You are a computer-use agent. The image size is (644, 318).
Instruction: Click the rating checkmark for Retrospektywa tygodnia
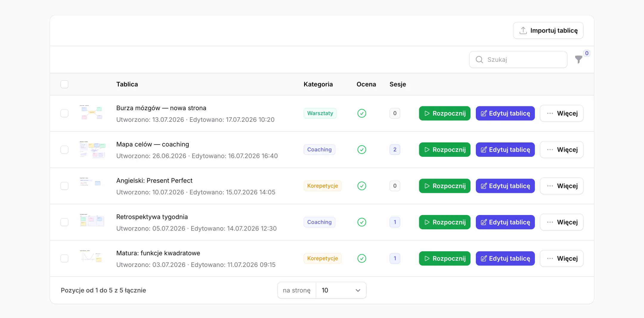coord(362,222)
